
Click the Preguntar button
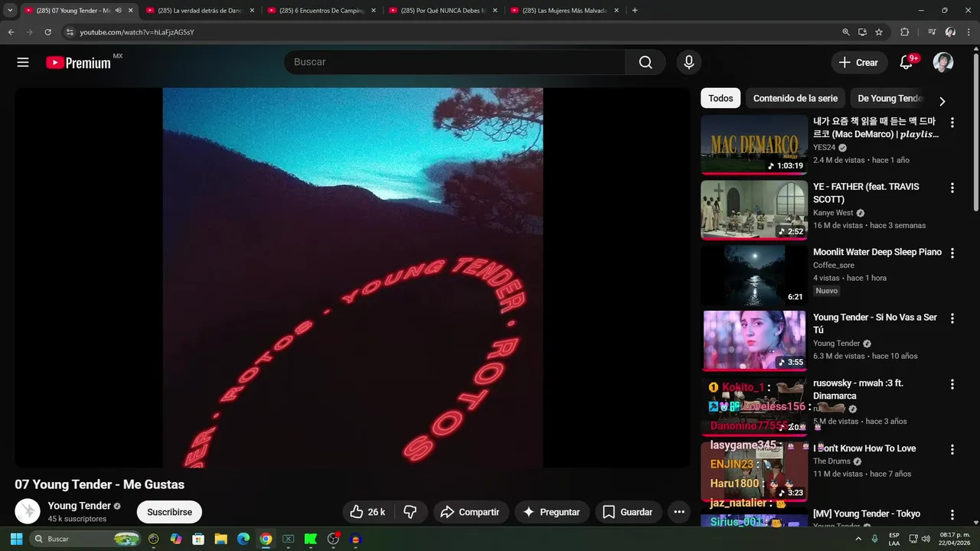pos(551,512)
